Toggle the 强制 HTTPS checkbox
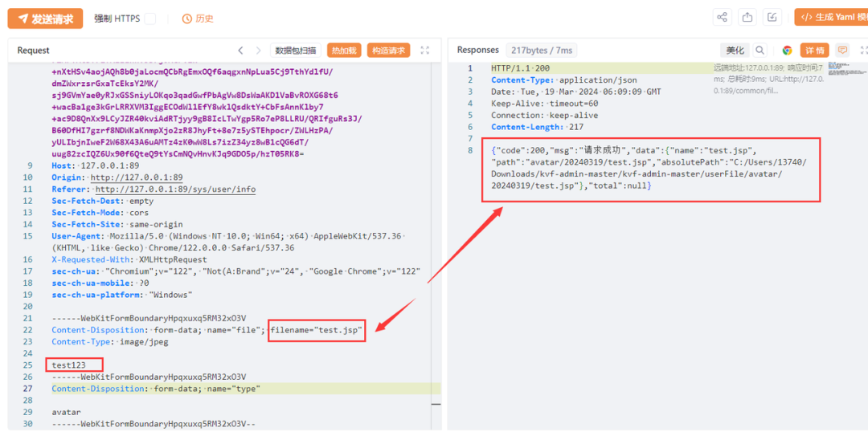868x436 pixels. (150, 18)
